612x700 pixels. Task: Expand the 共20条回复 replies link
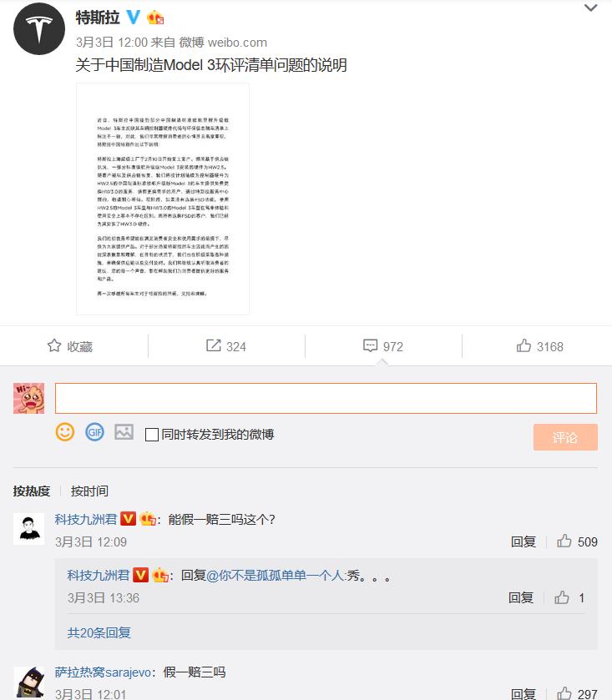tap(99, 632)
